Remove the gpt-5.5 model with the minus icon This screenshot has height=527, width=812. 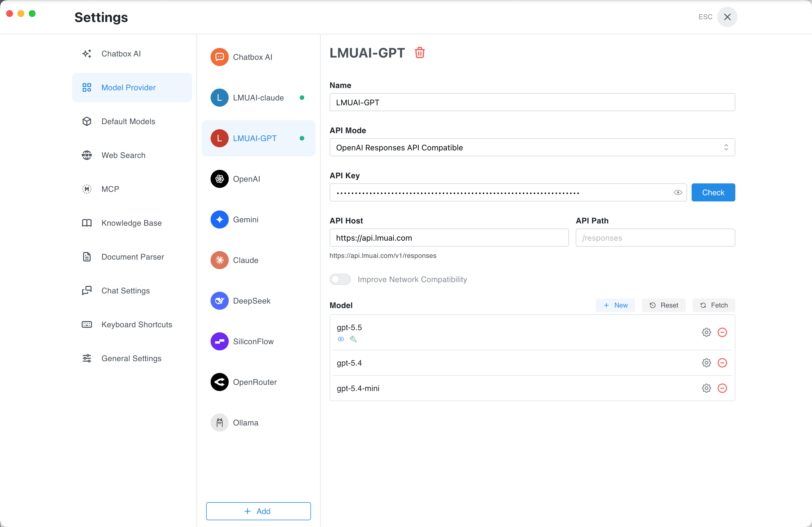tap(722, 332)
